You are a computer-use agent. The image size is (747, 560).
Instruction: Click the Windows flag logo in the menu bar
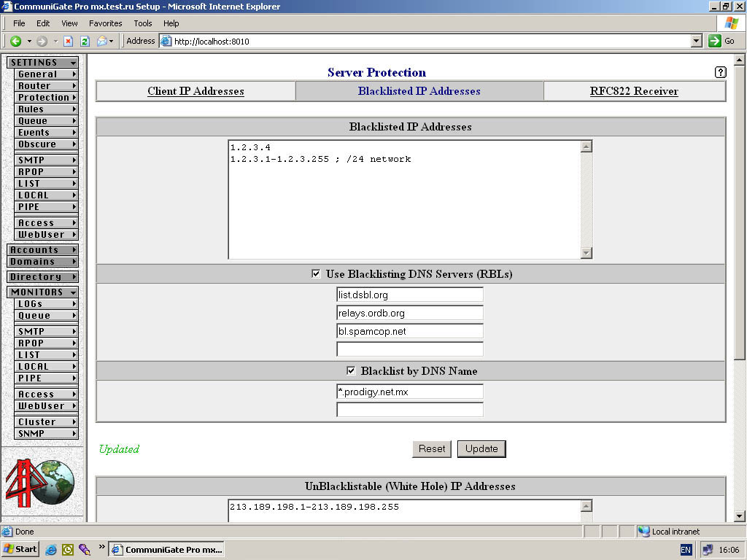pos(731,23)
